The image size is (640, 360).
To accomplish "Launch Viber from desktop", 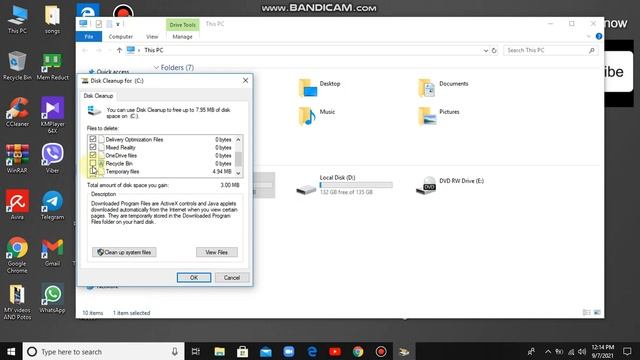I will pos(52,158).
